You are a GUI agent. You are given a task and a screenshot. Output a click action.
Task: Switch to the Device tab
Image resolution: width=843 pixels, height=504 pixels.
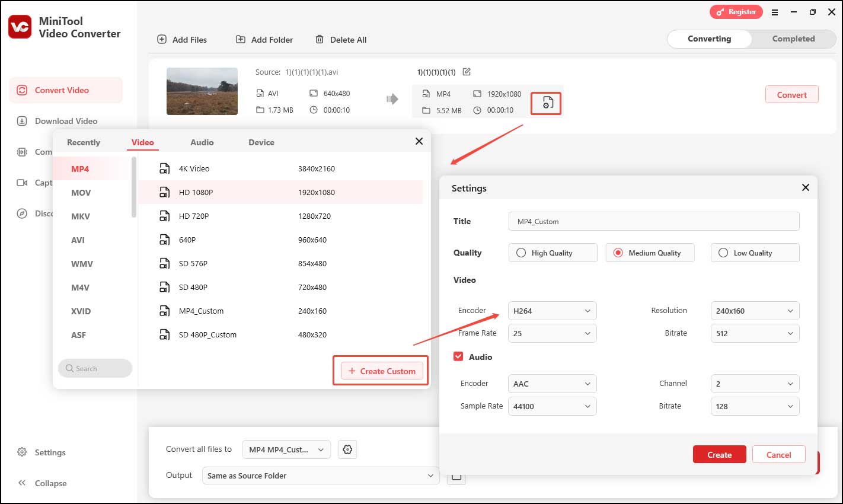[x=261, y=142]
